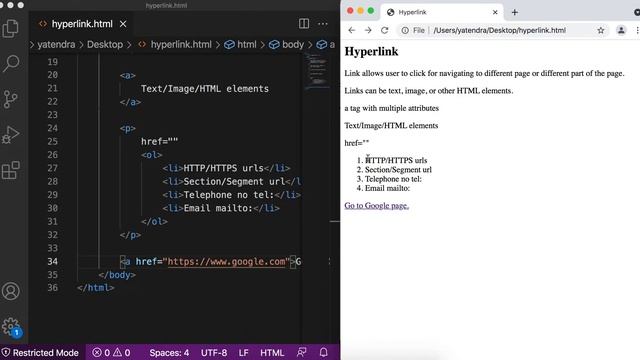The width and height of the screenshot is (640, 360).
Task: Open the Search view in activity bar
Action: pos(11,63)
